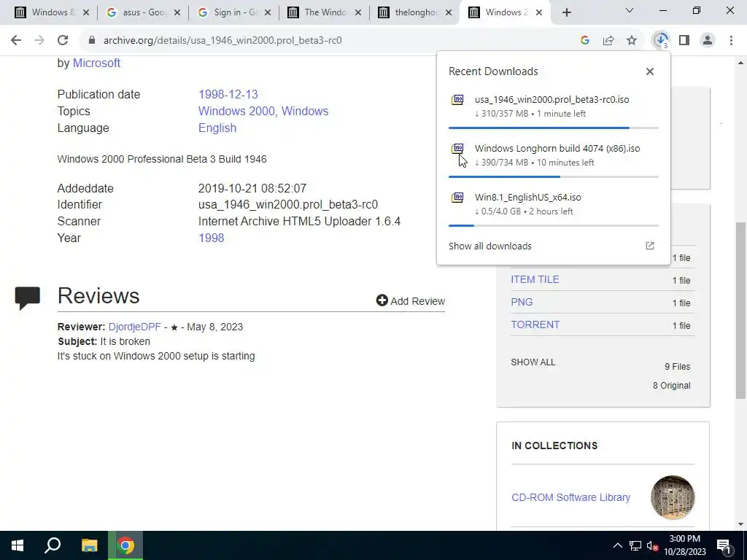Click the Add Review plus icon
Screen dimensions: 747x560
[x=382, y=300]
